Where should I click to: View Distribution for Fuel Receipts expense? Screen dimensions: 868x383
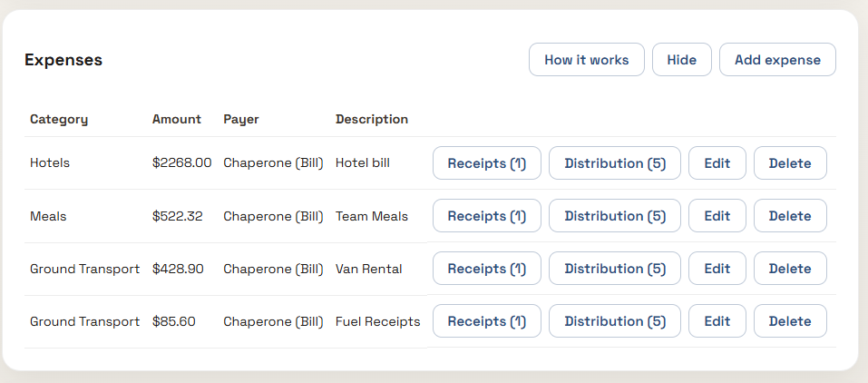point(615,321)
